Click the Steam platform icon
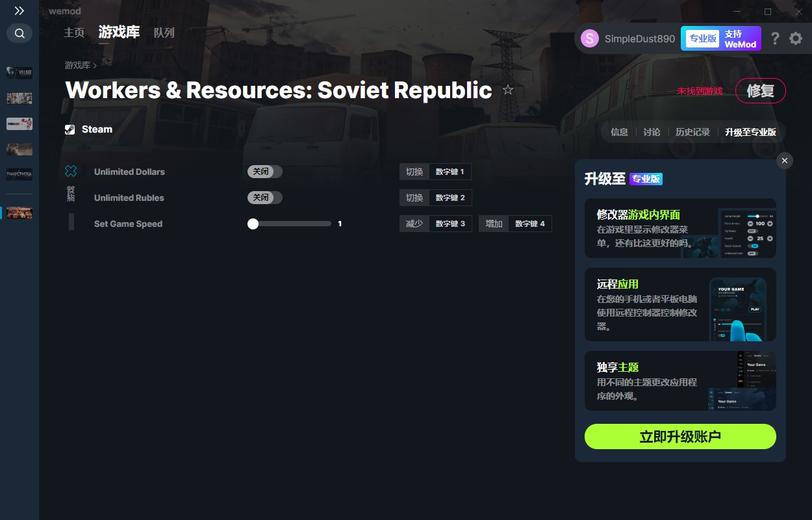 70,129
